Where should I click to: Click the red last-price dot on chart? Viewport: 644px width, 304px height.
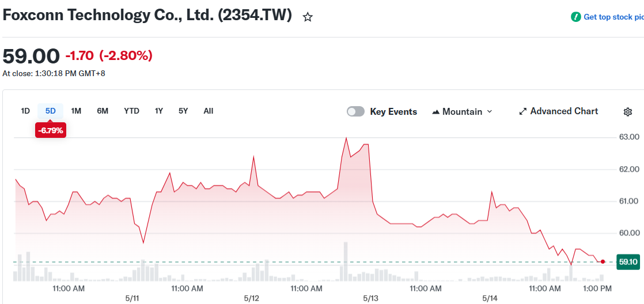click(x=603, y=262)
